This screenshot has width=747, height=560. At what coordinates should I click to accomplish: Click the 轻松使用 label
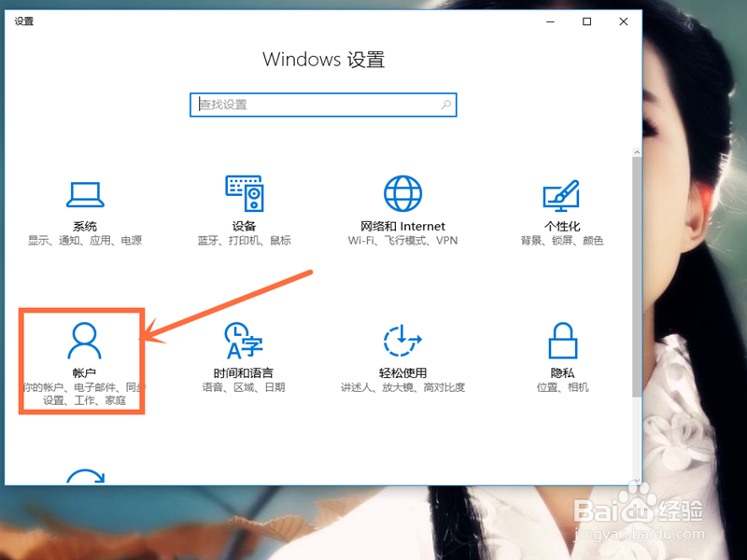click(402, 372)
